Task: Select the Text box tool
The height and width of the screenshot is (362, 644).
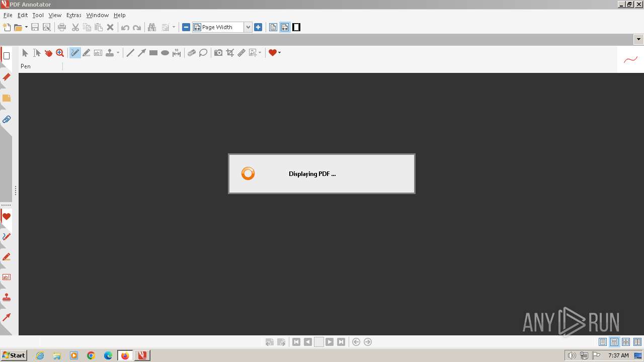Action: (x=98, y=53)
